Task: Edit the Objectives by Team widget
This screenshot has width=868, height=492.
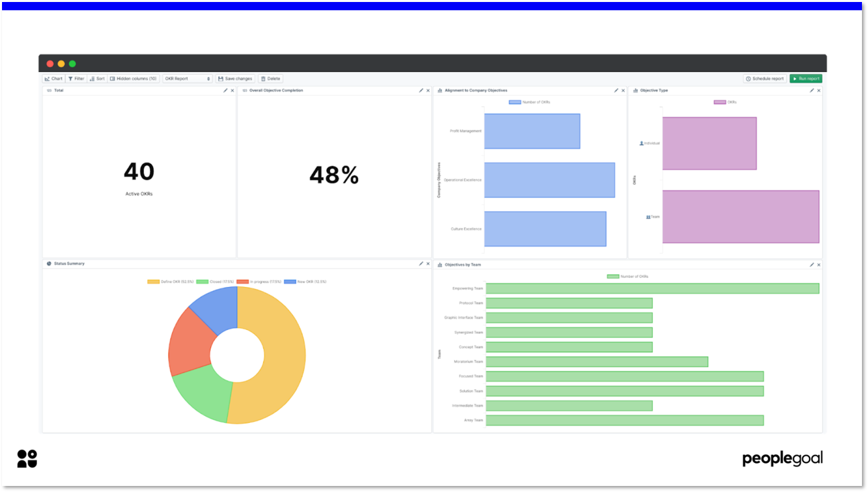Action: click(812, 265)
